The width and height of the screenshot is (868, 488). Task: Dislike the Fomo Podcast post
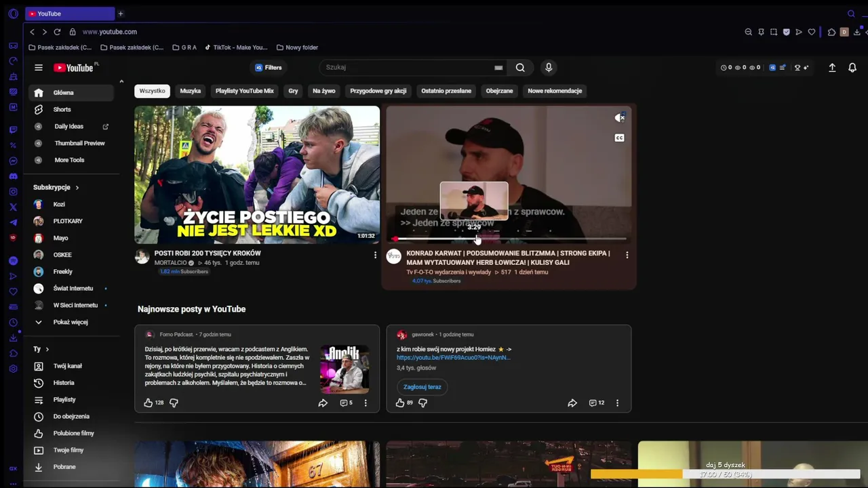174,403
